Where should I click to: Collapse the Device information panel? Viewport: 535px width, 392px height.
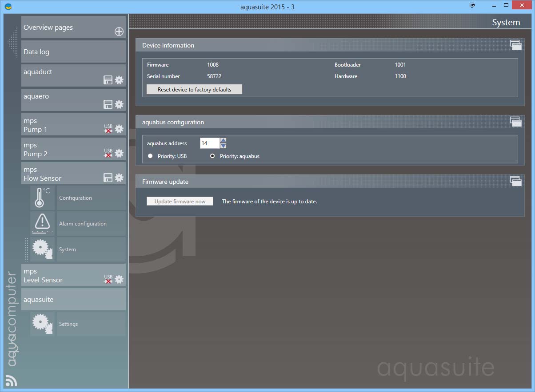click(x=515, y=44)
